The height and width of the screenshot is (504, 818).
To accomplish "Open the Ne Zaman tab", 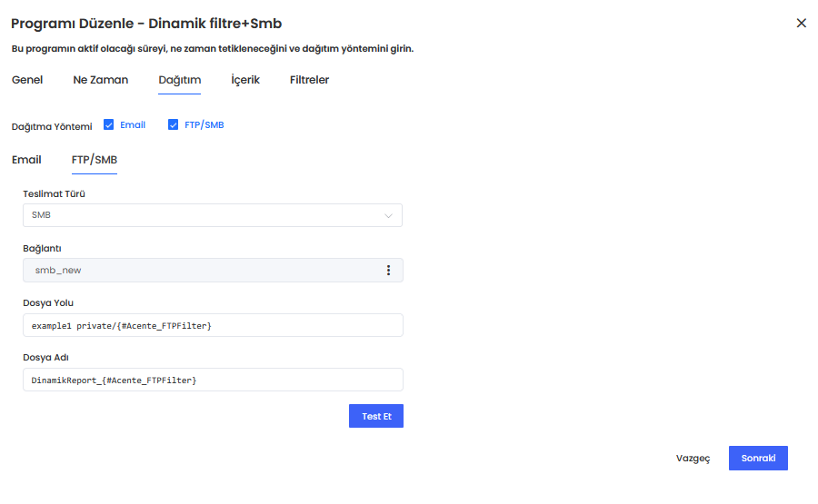I will (101, 80).
